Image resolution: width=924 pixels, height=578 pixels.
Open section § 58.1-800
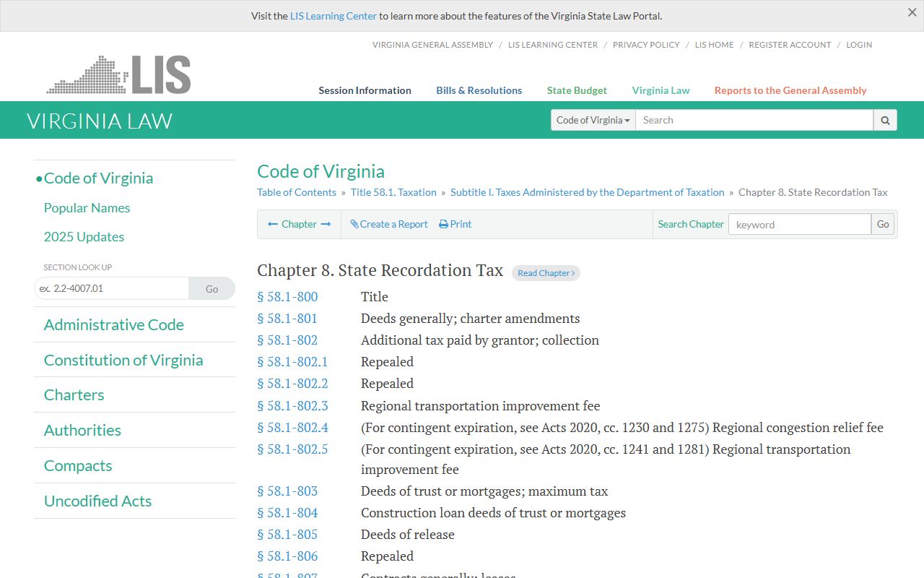(287, 297)
